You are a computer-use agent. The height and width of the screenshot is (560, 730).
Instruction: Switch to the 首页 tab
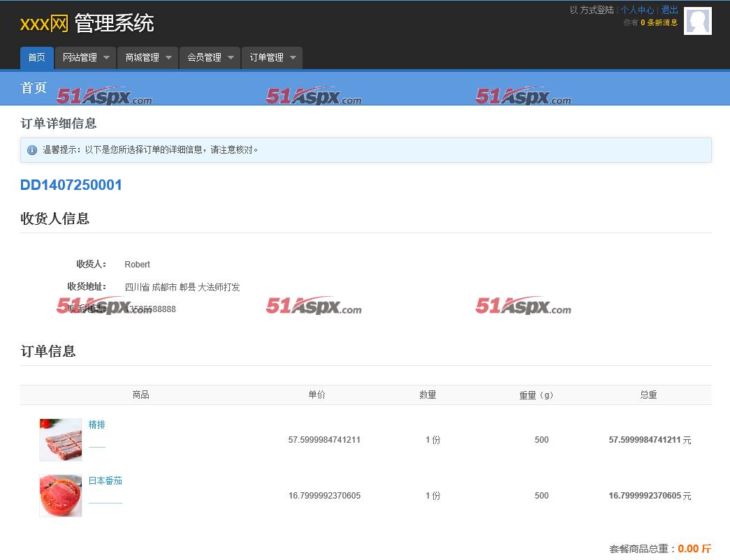coord(37,58)
